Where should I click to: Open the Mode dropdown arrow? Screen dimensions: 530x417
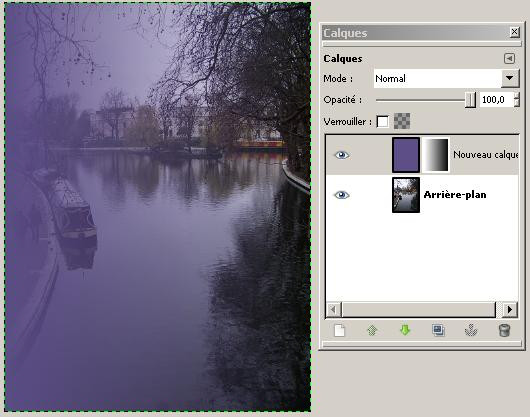[510, 78]
